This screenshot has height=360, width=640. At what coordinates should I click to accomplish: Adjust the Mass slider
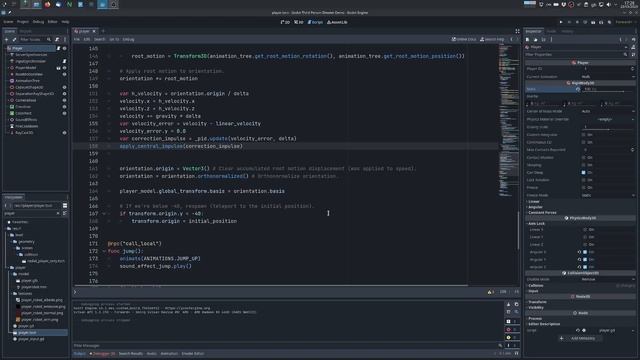608,91
